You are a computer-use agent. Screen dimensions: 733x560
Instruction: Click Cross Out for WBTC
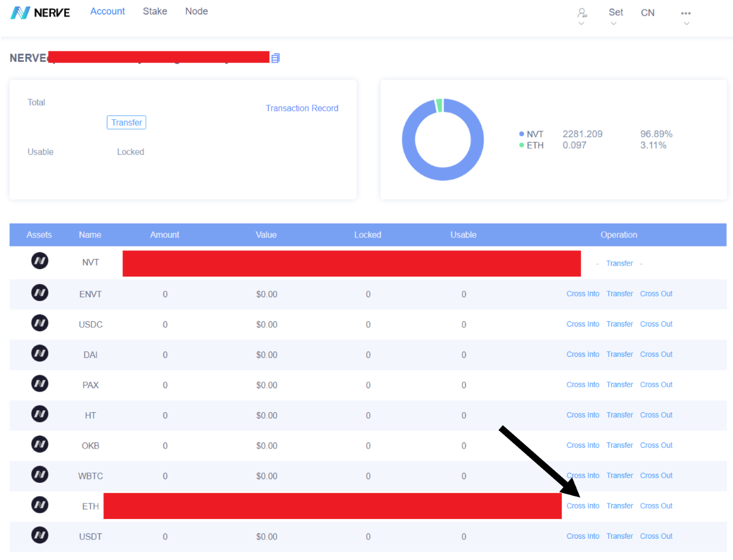pyautogui.click(x=656, y=475)
